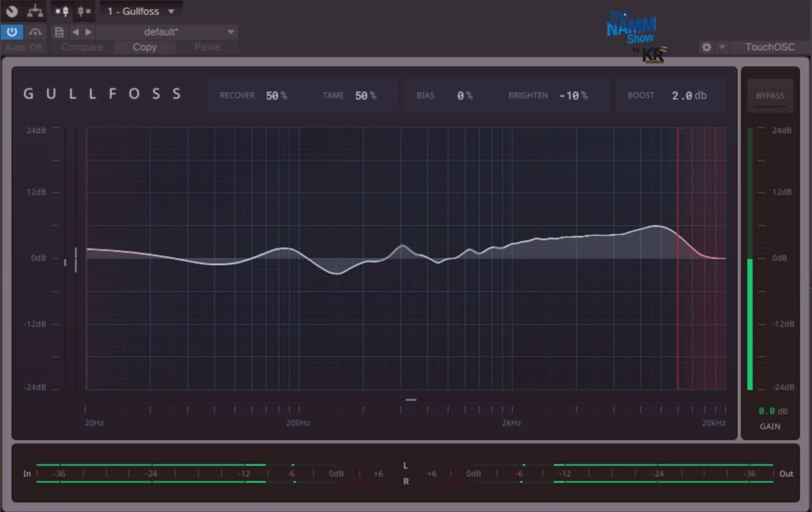The width and height of the screenshot is (812, 512).
Task: Go to previous preset with left arrow
Action: (75, 32)
